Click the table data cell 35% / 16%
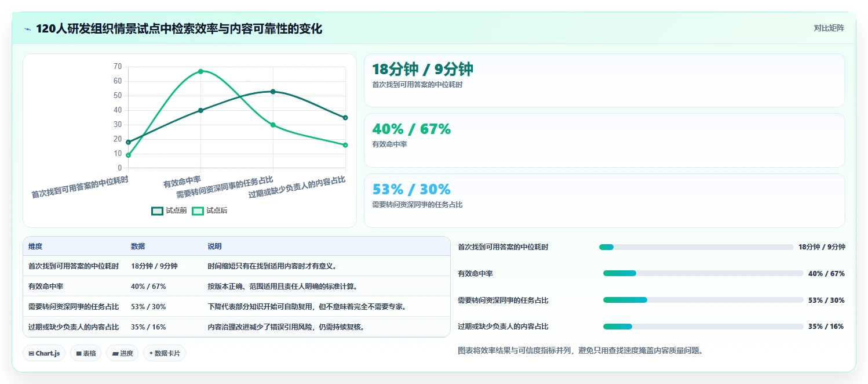Viewport: 868px width, 384px height. [148, 327]
